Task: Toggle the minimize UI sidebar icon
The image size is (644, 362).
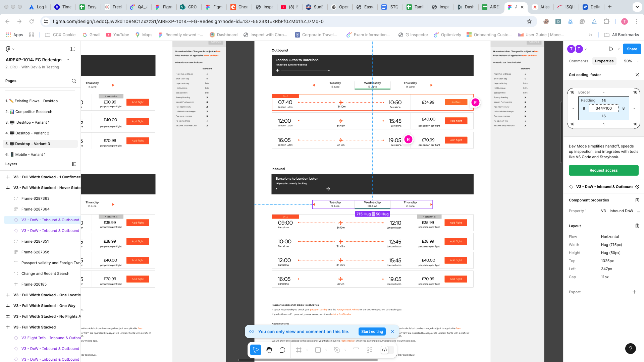Action: [72, 49]
